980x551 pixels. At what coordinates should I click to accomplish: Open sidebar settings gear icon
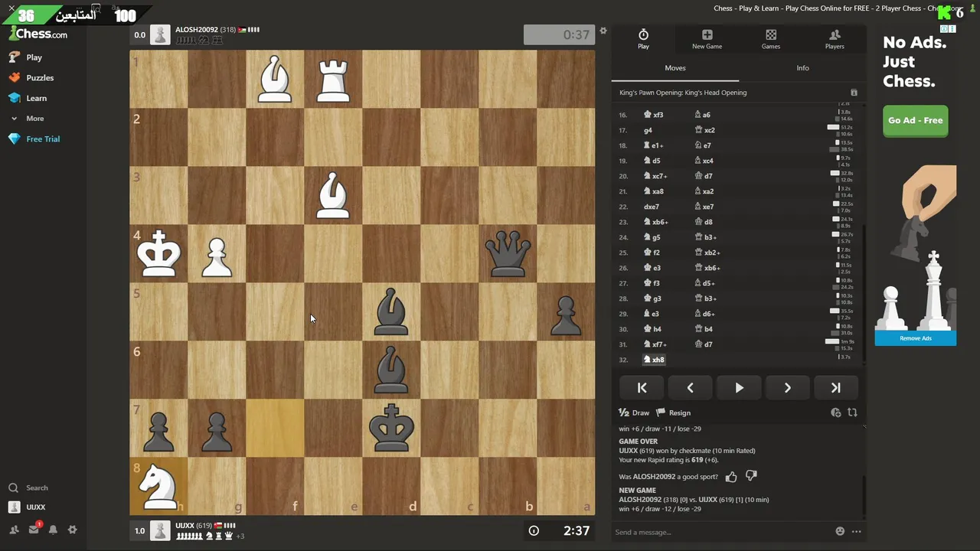tap(73, 530)
